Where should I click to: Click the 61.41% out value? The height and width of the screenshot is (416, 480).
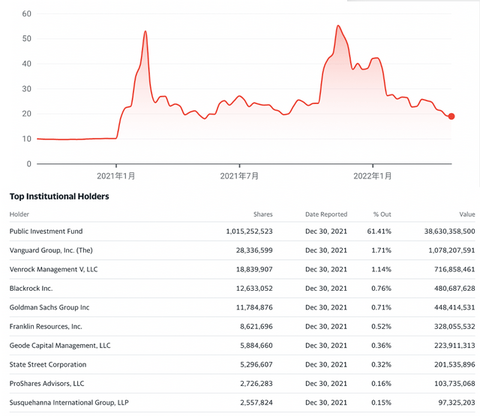pyautogui.click(x=379, y=231)
